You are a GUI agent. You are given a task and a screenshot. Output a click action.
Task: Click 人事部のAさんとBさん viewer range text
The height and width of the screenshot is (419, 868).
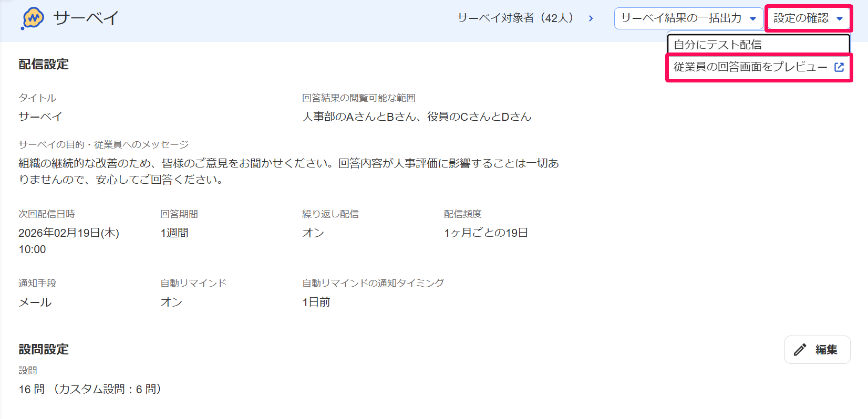point(417,117)
